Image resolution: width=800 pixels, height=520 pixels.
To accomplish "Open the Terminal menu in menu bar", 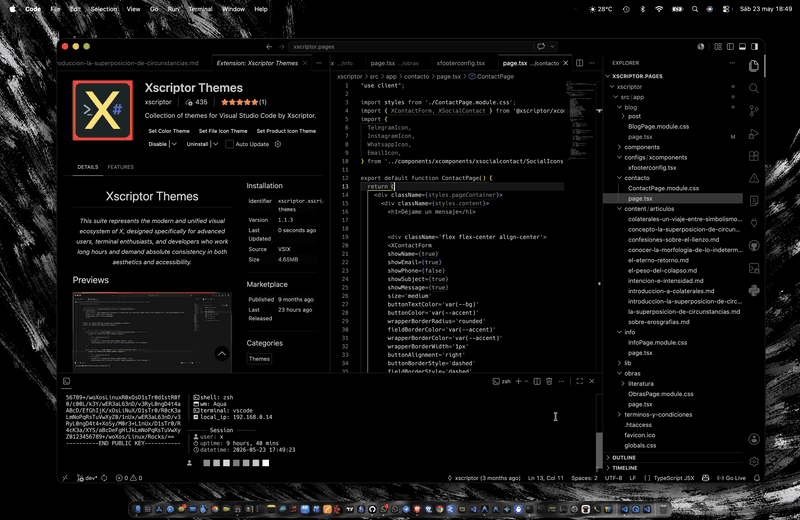I will point(200,9).
